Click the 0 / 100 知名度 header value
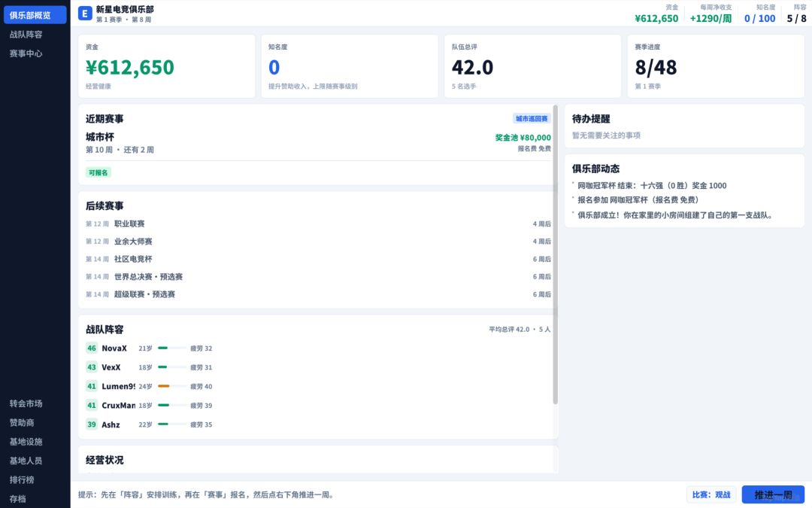The width and height of the screenshot is (812, 508). click(x=759, y=19)
